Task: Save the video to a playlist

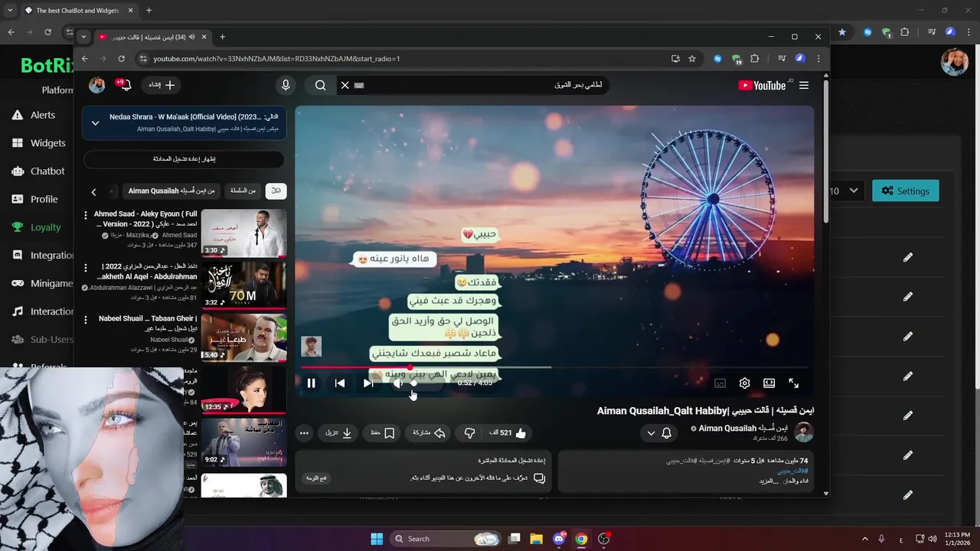Action: [382, 433]
